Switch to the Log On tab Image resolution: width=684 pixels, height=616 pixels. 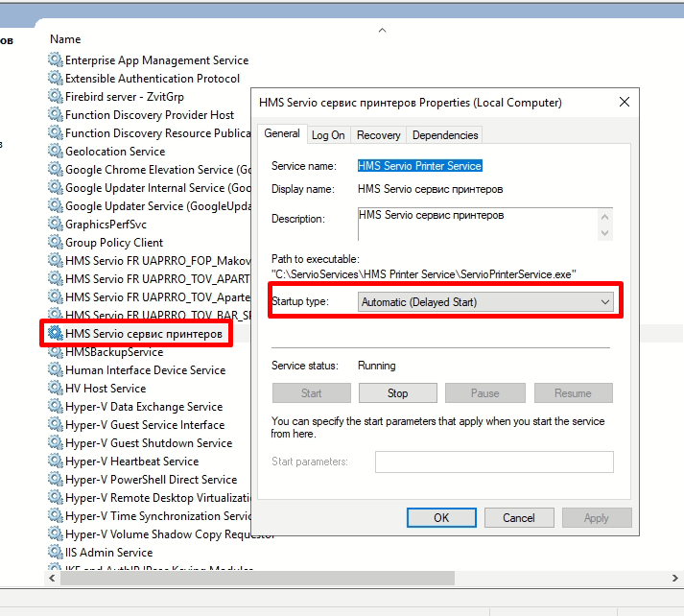(x=328, y=135)
